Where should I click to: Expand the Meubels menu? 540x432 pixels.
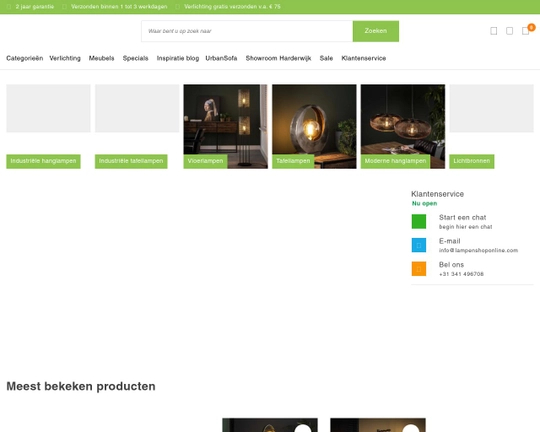102,58
